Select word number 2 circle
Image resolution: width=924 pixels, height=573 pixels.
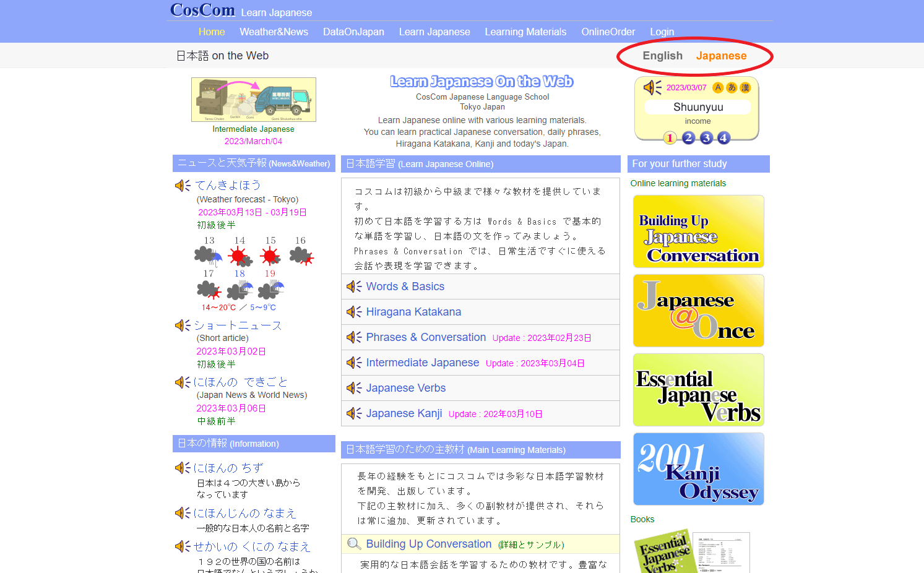[689, 138]
